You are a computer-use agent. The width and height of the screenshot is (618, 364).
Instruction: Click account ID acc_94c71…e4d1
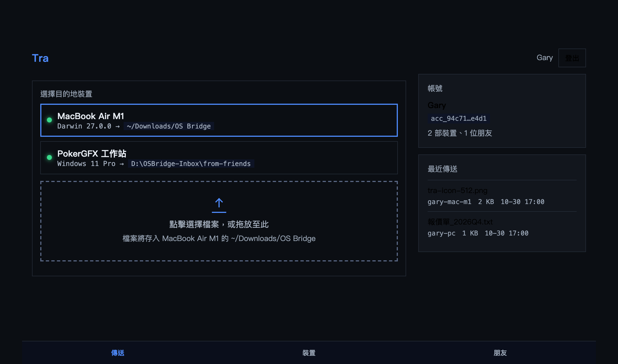(x=459, y=118)
